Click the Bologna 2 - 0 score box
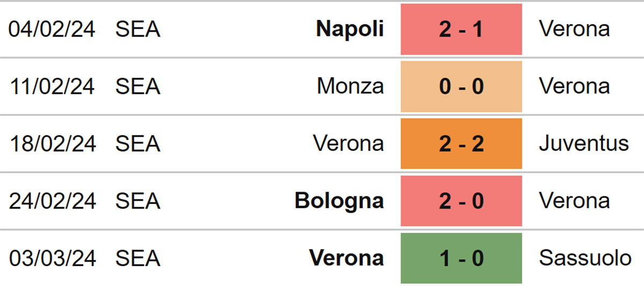The image size is (644, 286). [x=461, y=201]
